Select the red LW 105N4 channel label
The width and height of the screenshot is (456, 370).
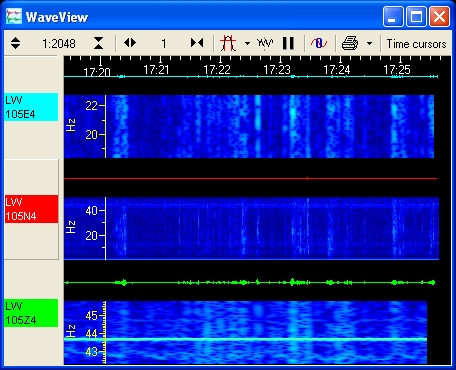(x=31, y=209)
